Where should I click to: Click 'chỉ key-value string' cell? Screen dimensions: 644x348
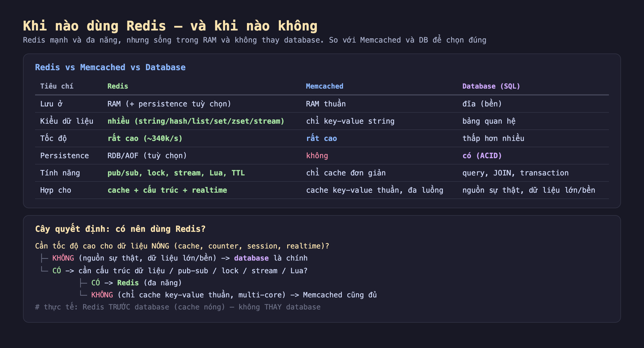tap(350, 121)
